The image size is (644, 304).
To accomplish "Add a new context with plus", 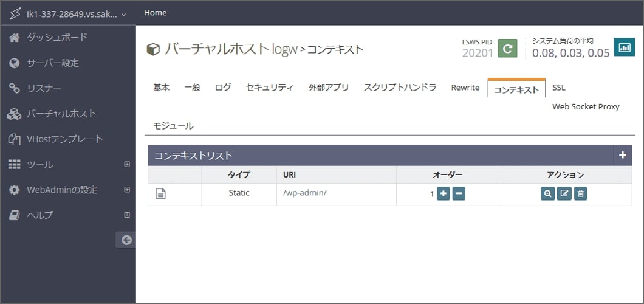I will pos(623,155).
